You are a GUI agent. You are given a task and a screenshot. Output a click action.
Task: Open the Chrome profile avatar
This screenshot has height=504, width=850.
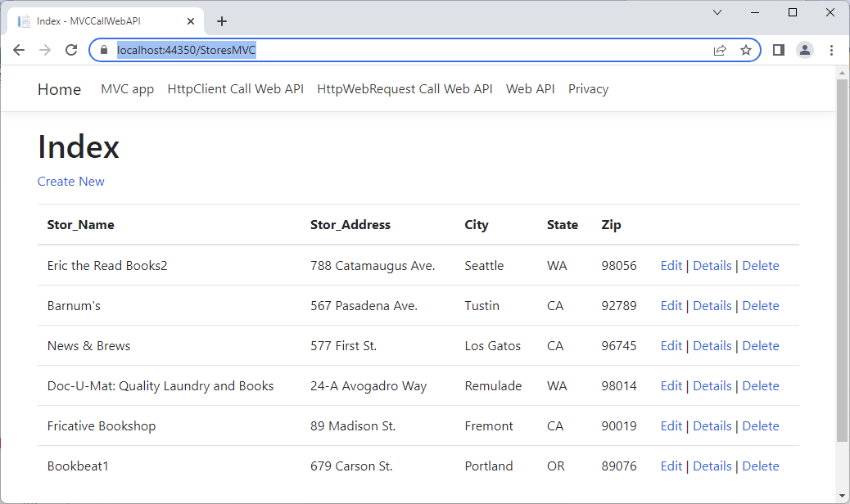805,50
